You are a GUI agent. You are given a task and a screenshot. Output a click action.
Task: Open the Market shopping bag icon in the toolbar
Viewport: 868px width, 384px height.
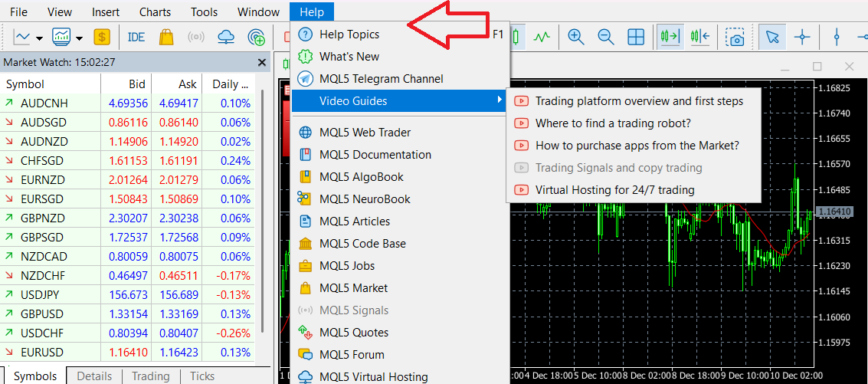click(166, 37)
